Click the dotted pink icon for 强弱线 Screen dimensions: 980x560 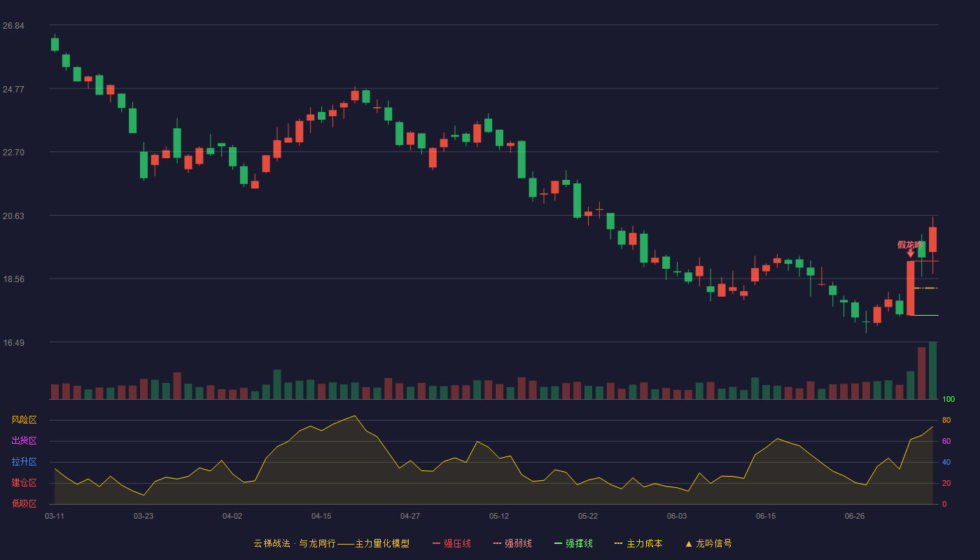click(497, 543)
